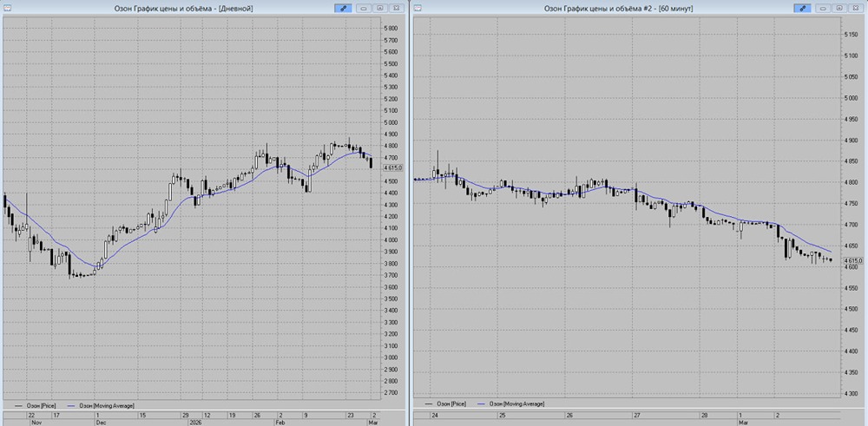Screen dimensions: 868x426
Task: Click the 4 000 price label in Дневной chart
Action: click(x=391, y=240)
